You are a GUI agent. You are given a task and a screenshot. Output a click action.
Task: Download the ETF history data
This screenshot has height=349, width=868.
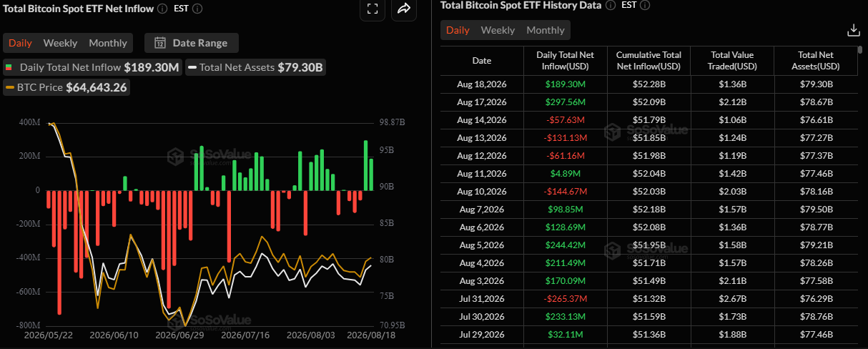click(x=853, y=30)
